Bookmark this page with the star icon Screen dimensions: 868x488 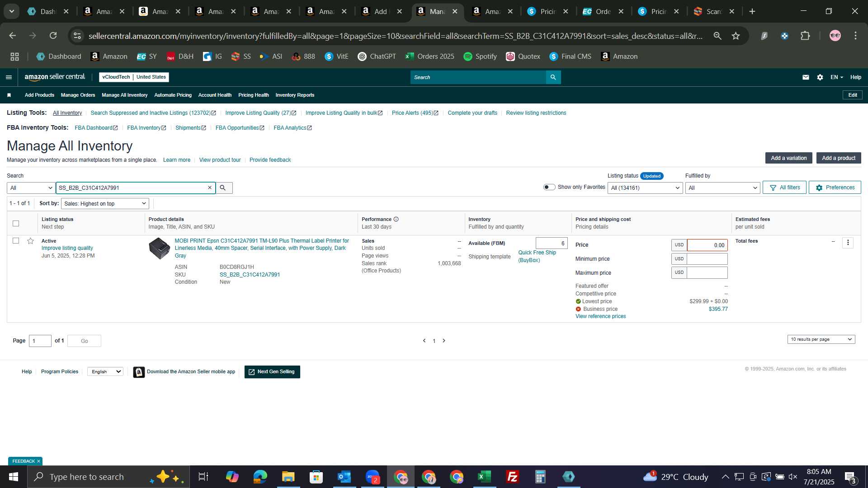pos(736,36)
